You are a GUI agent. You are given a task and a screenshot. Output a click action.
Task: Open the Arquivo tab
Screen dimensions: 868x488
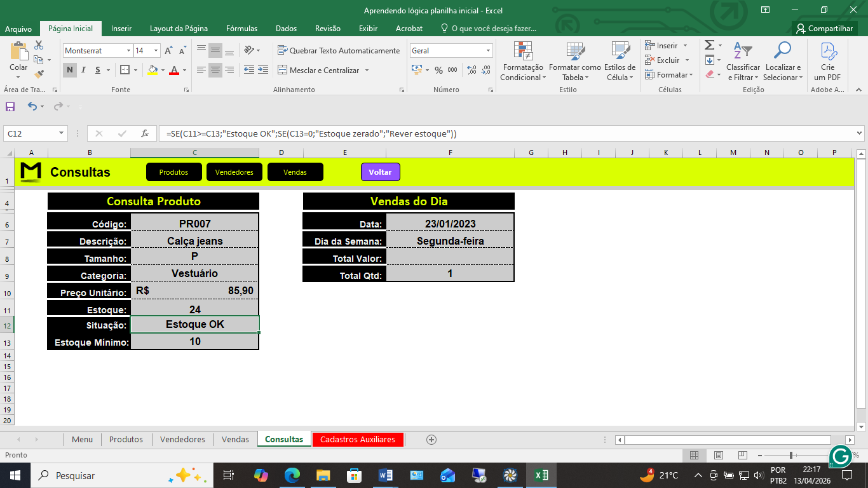(18, 29)
